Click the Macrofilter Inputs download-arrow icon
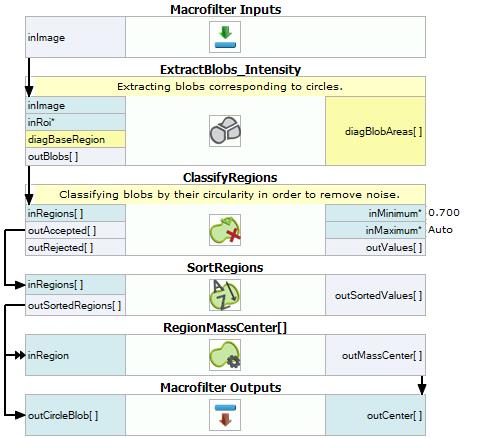 (225, 37)
